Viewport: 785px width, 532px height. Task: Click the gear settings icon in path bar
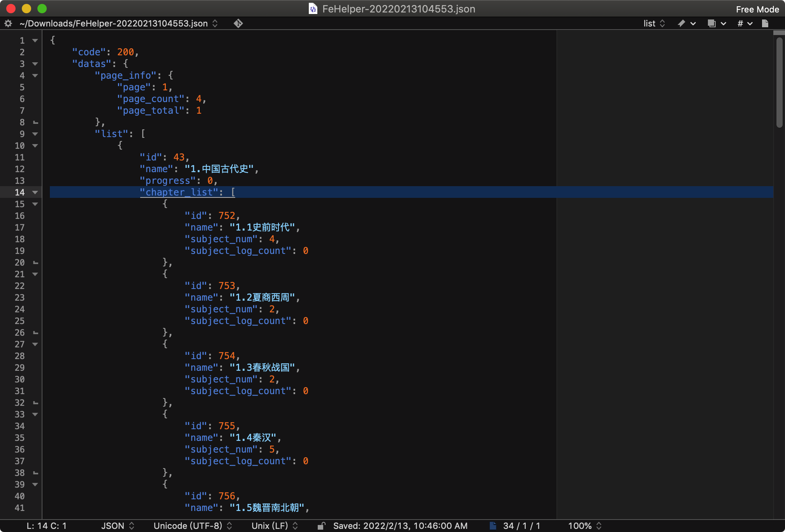[x=8, y=23]
